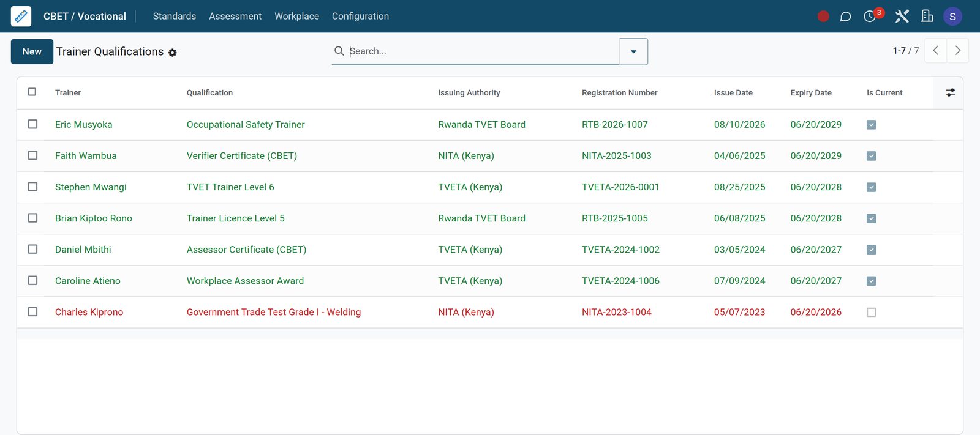Open the chat conversations icon
The image size is (980, 435).
tap(845, 17)
